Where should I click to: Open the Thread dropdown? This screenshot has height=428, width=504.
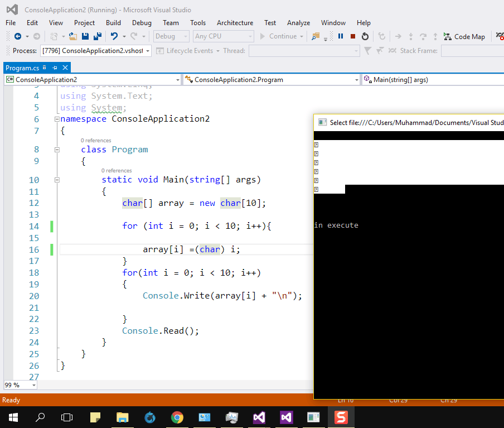coord(304,51)
